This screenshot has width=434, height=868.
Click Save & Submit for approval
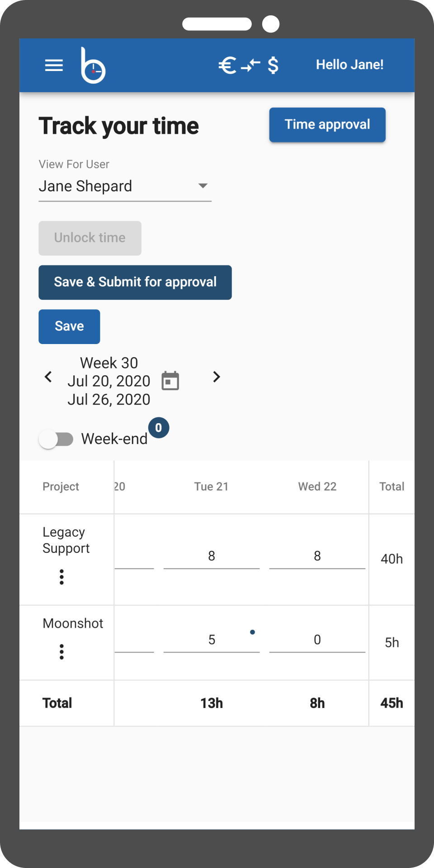pos(135,282)
